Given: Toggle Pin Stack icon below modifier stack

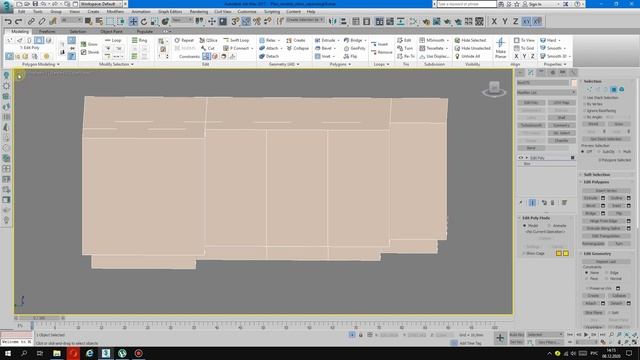Looking at the screenshot, I should tap(521, 202).
